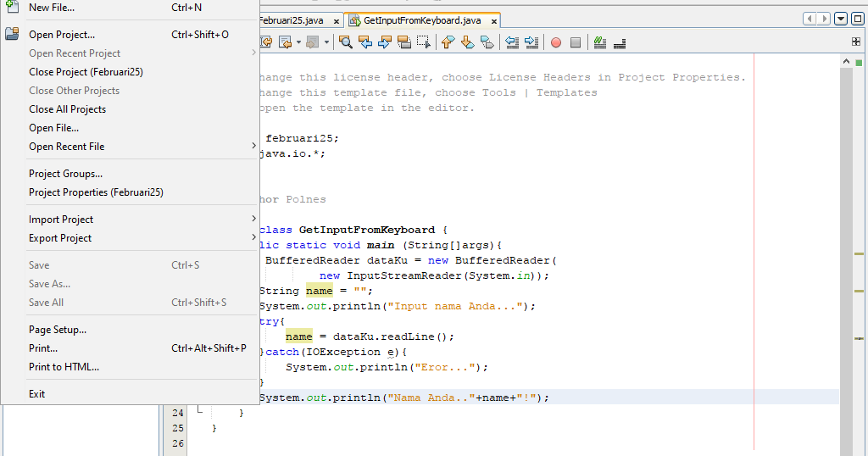Viewport: 868px width, 456px height.
Task: Close the Februari25.java tab
Action: (336, 21)
